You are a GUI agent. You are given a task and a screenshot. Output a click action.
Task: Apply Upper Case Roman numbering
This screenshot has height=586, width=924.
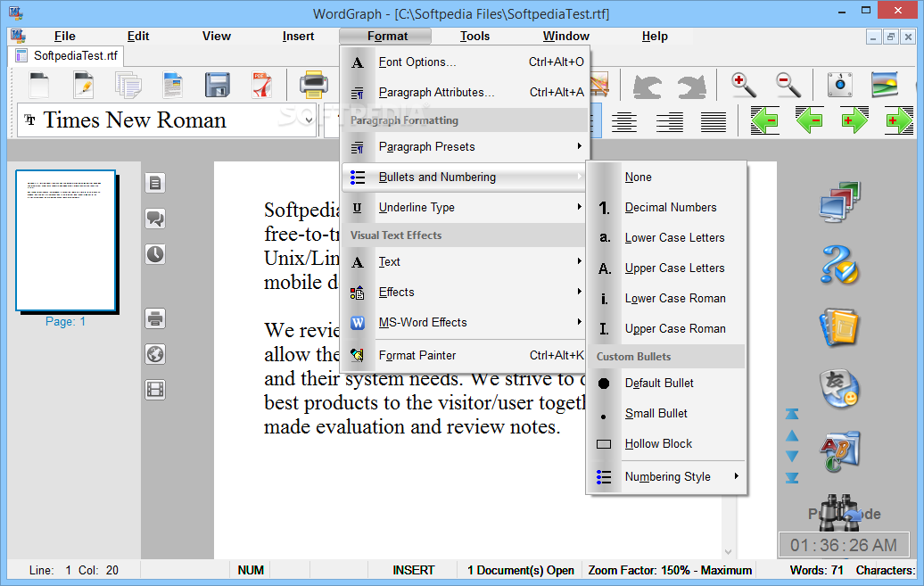point(667,329)
